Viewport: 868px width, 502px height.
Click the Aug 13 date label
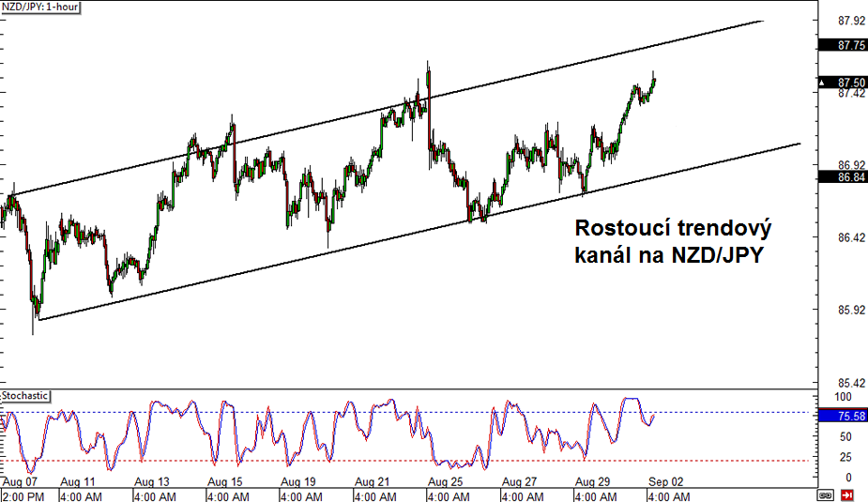click(152, 482)
